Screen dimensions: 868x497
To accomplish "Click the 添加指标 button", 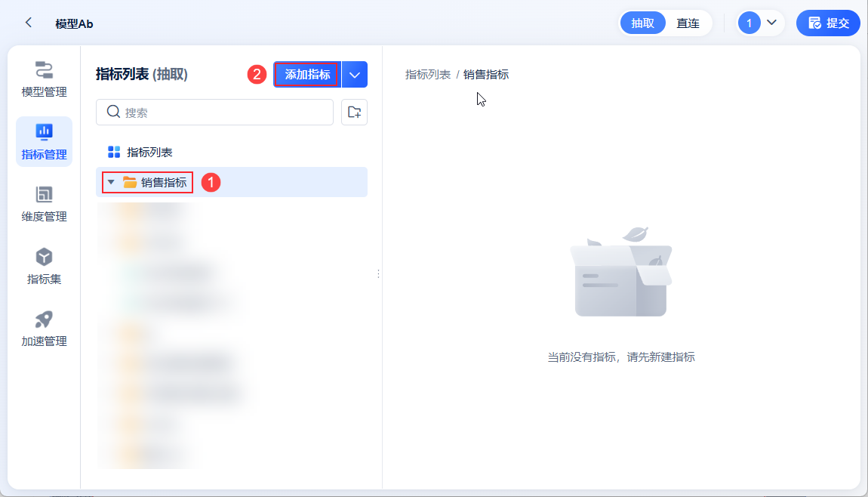I will (307, 74).
